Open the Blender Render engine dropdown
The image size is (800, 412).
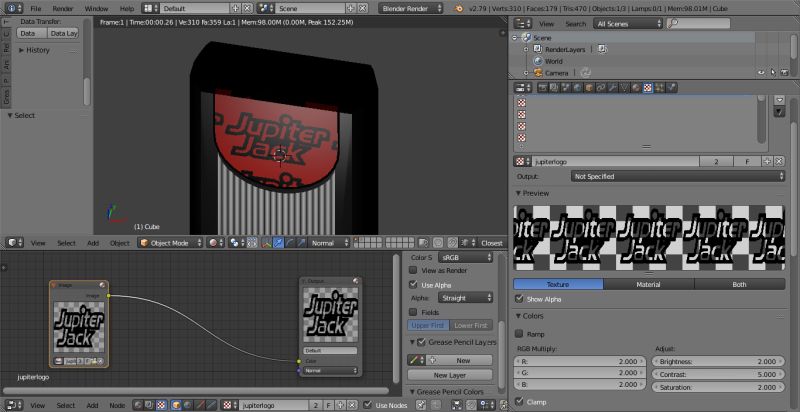[x=411, y=9]
